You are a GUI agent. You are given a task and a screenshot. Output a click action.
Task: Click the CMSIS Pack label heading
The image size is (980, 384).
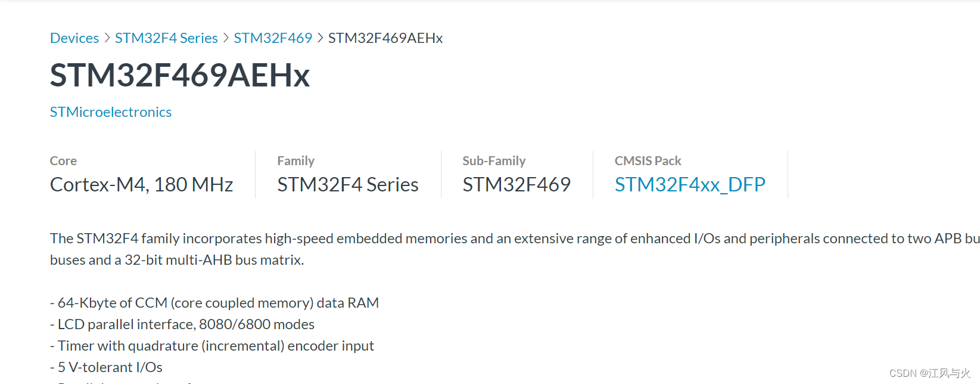[648, 161]
